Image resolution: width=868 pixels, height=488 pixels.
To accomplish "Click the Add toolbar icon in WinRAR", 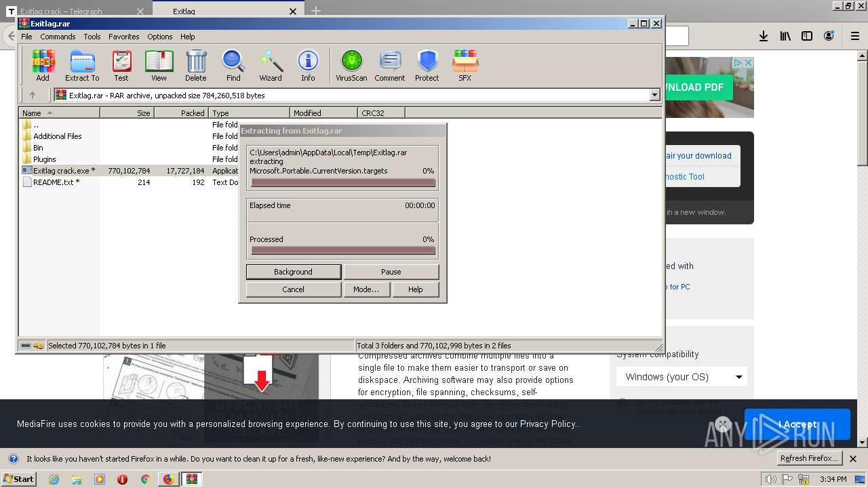I will pos(43,66).
